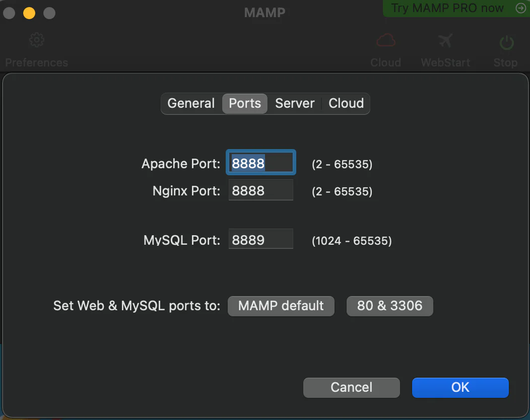Click the yellow minimize window button
The image size is (530, 420).
pos(29,13)
